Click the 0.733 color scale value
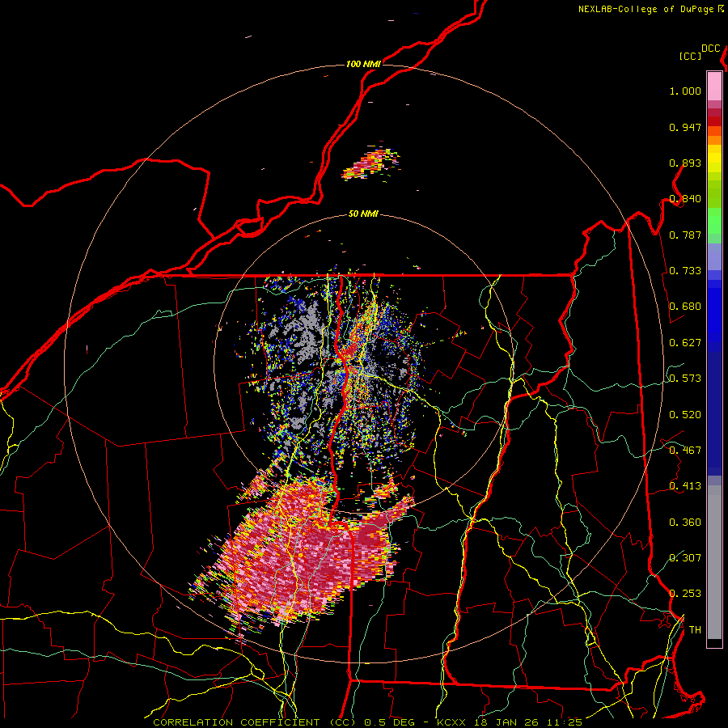728x728 pixels. (x=685, y=271)
